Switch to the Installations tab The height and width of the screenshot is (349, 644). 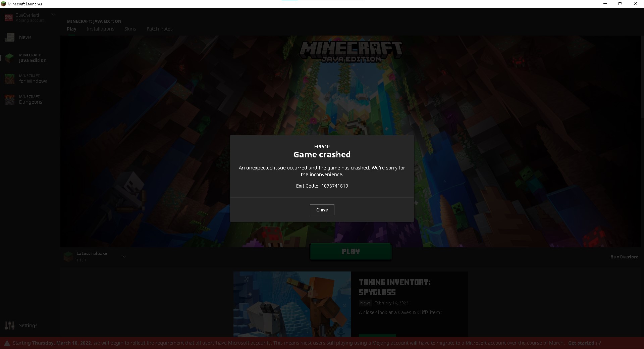click(x=100, y=29)
